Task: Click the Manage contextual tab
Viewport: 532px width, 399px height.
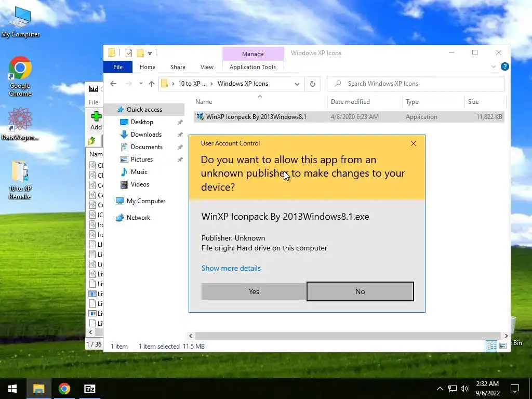Action: [253, 54]
